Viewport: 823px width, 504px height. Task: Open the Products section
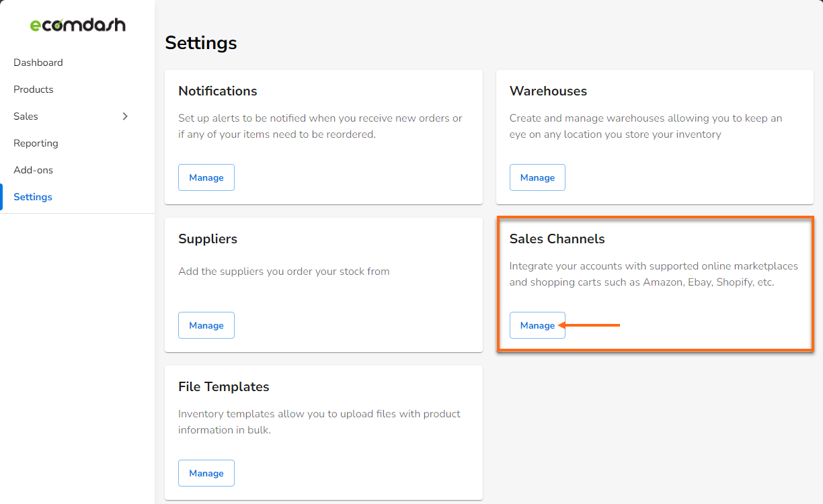(33, 89)
